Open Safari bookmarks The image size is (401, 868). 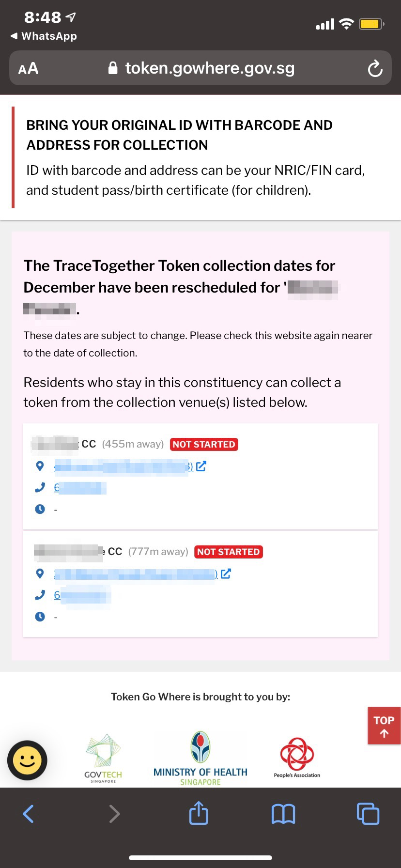tap(283, 814)
